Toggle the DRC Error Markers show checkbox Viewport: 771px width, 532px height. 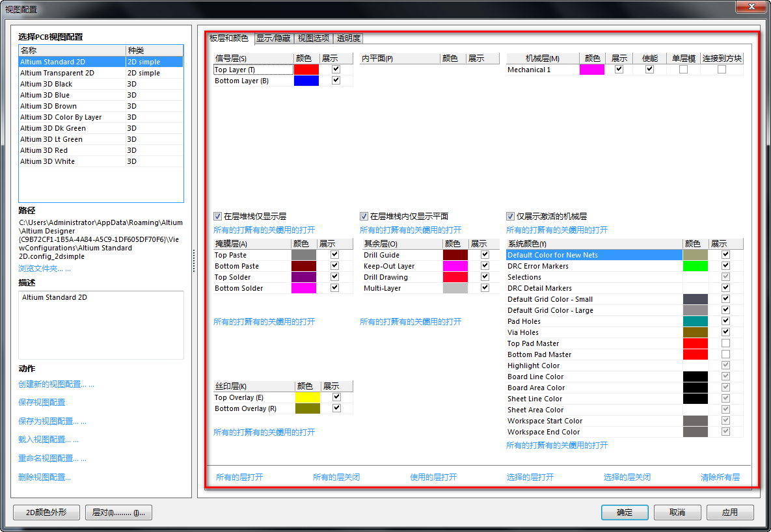[x=725, y=265]
